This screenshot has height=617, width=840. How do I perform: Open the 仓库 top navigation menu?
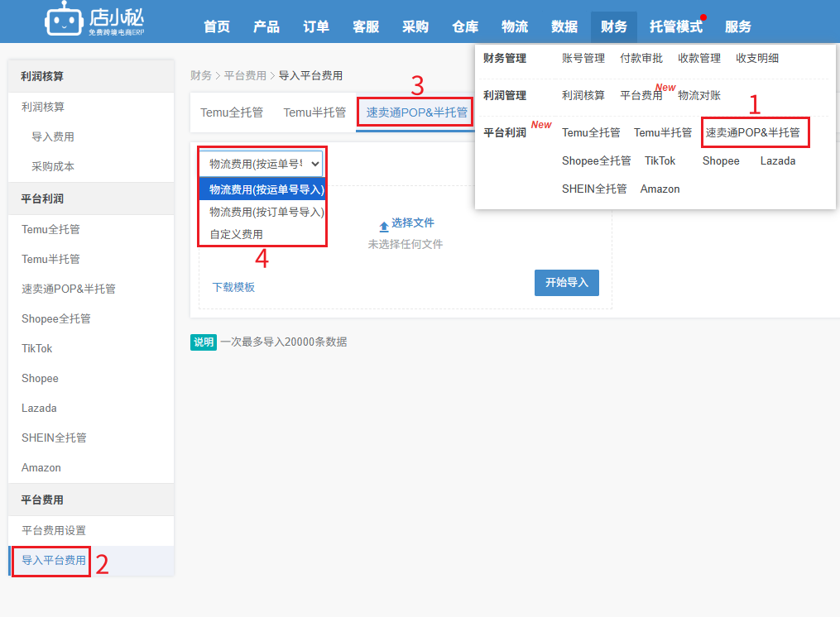tap(465, 26)
